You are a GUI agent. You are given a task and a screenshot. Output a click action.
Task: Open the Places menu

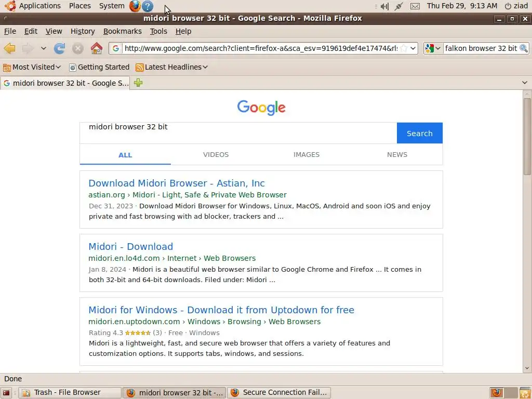tap(79, 6)
